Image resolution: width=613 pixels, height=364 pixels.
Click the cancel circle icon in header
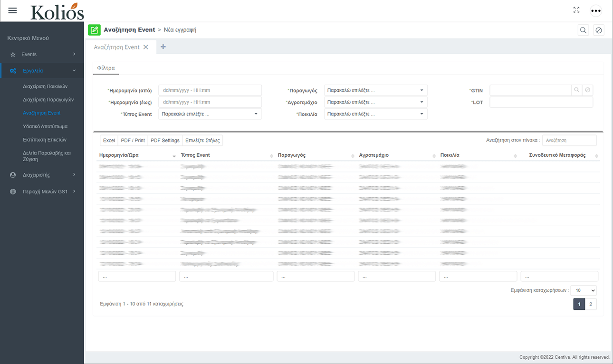[599, 30]
